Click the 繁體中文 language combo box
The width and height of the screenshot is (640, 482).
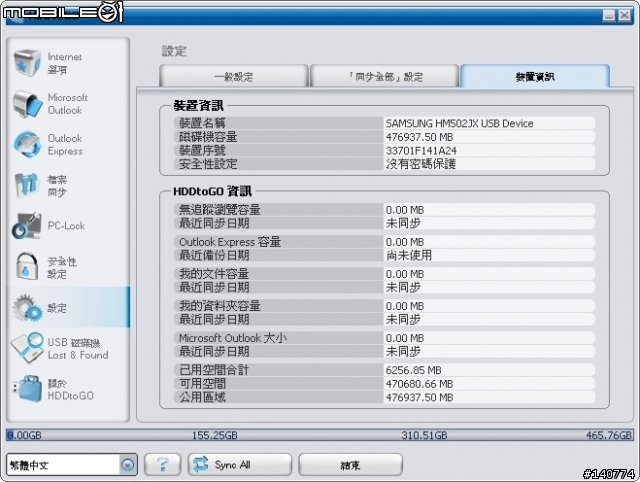coord(72,464)
